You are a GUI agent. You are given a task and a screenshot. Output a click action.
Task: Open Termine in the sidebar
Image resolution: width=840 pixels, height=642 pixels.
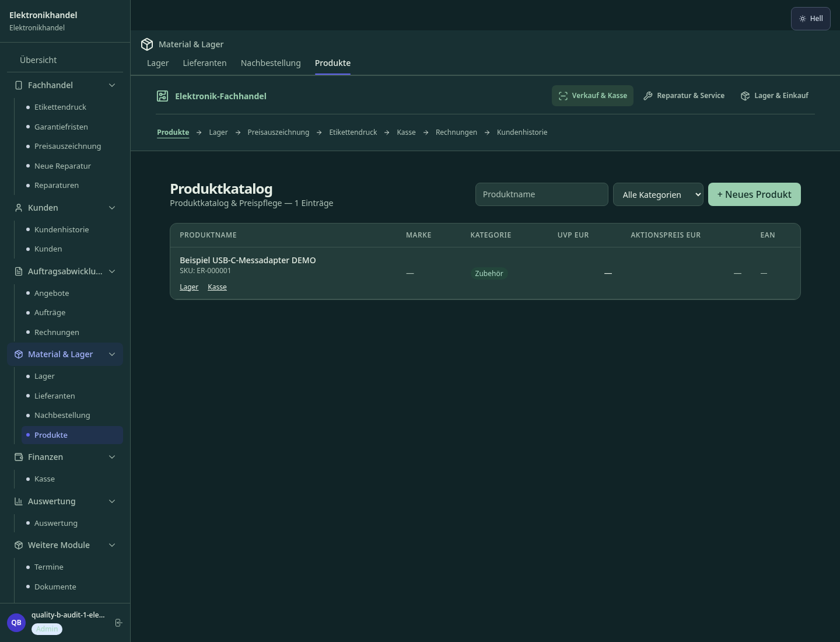pyautogui.click(x=72, y=567)
